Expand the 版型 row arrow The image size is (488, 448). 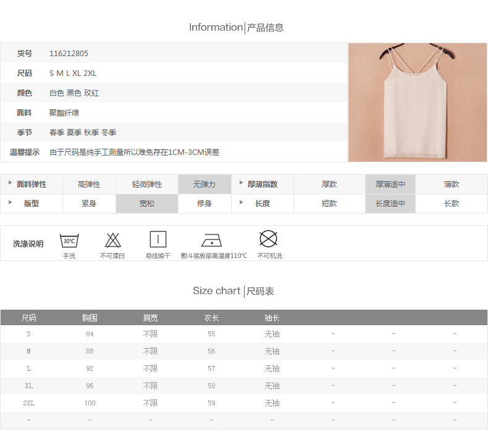pyautogui.click(x=11, y=203)
